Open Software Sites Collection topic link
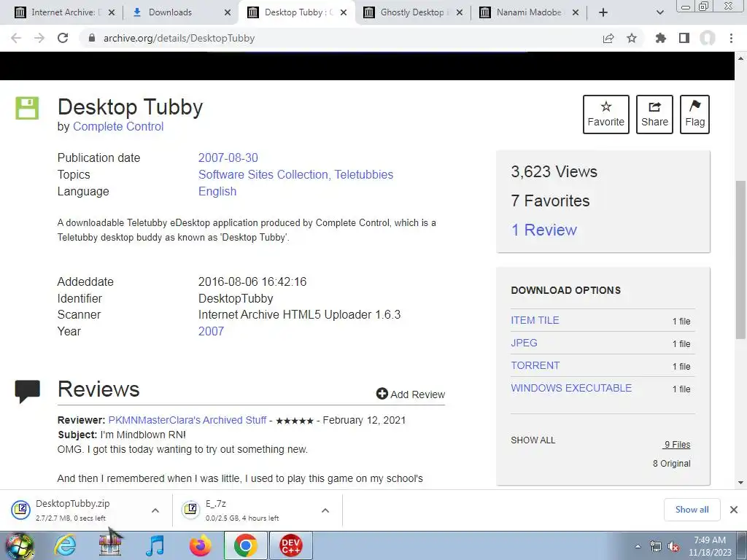This screenshot has width=747, height=560. (x=263, y=175)
